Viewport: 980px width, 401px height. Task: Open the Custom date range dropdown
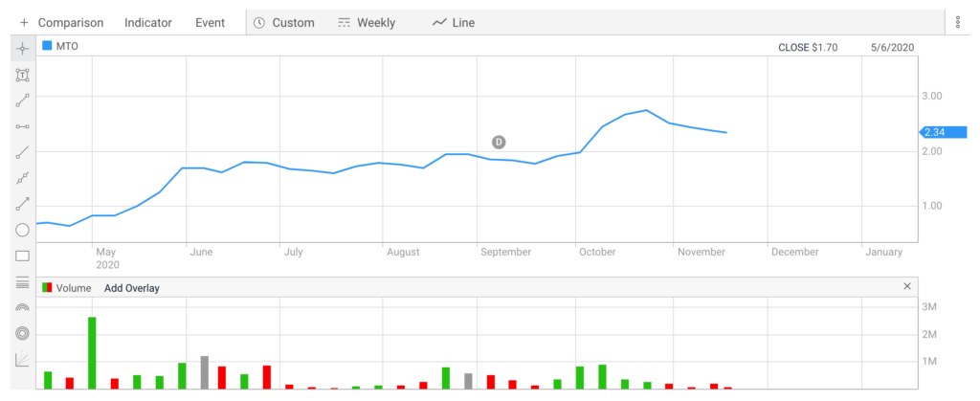pyautogui.click(x=293, y=22)
